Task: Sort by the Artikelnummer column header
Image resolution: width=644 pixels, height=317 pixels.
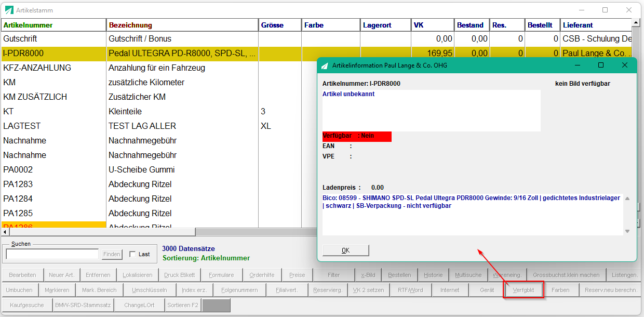Action: [53, 25]
